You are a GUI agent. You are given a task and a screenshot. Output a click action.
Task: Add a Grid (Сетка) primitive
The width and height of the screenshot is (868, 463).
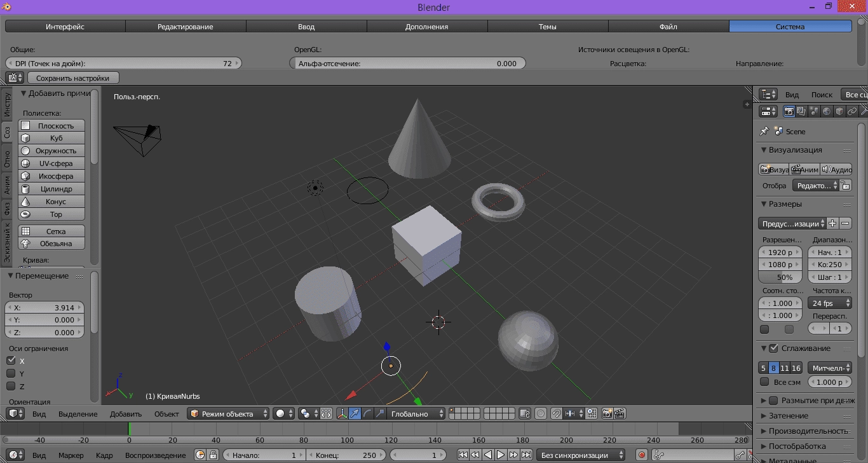(x=51, y=231)
